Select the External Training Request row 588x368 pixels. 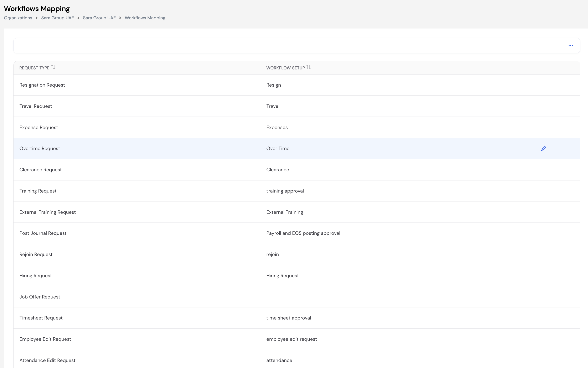pos(296,212)
